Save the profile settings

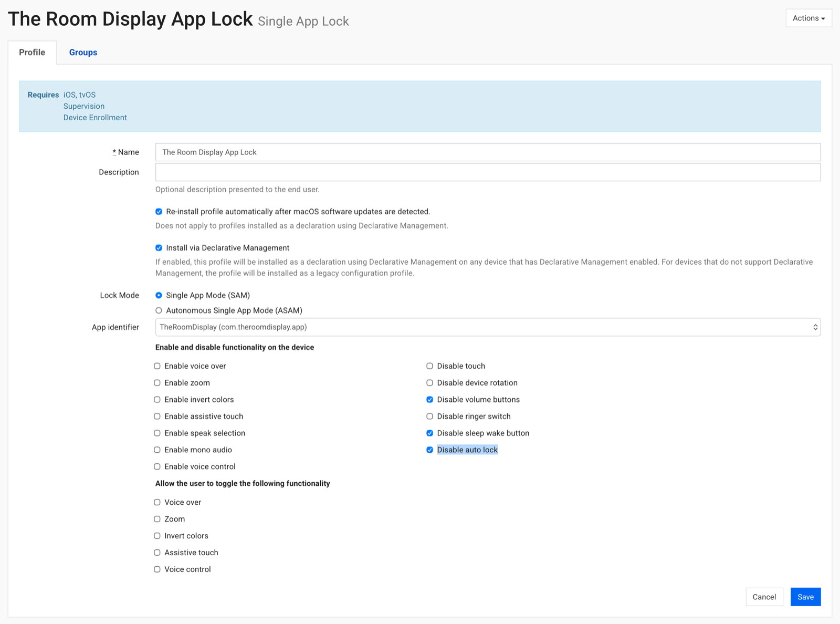click(x=805, y=597)
